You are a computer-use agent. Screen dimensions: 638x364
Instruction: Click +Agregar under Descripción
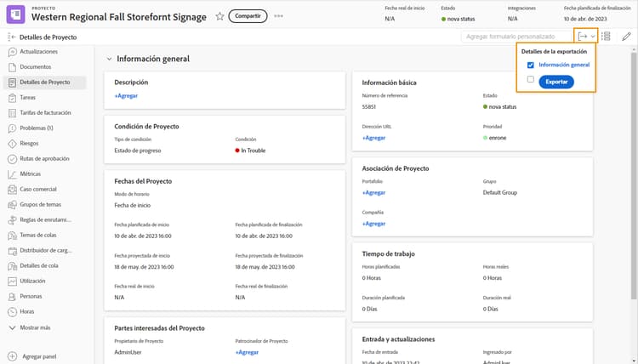(126, 98)
